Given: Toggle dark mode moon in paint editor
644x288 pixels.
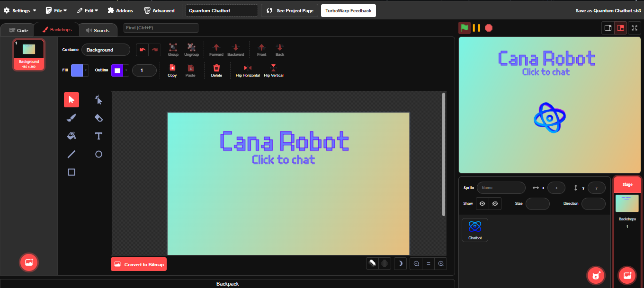Looking at the screenshot, I should coord(400,263).
